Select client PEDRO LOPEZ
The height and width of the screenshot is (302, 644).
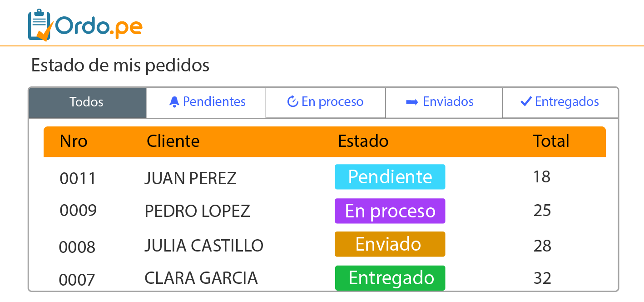197,211
